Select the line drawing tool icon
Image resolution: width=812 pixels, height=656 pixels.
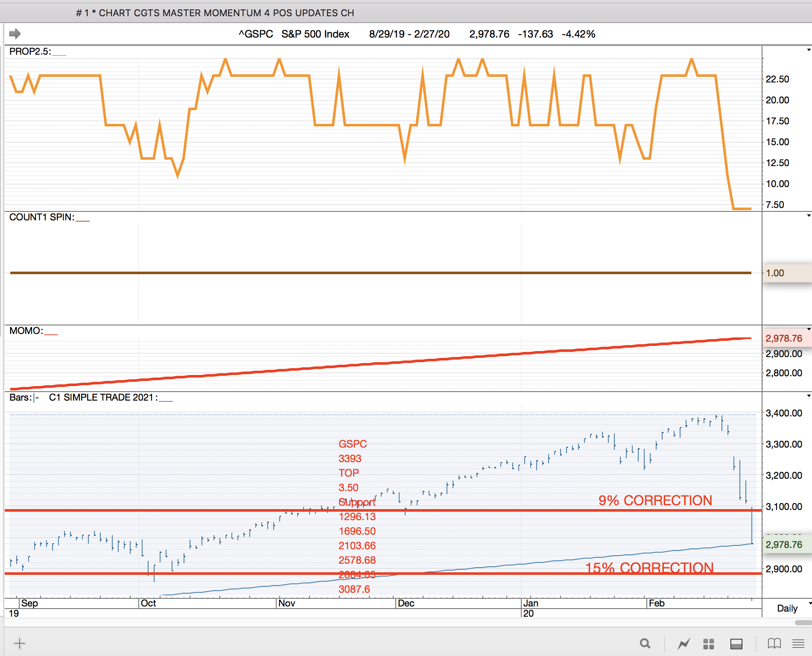(683, 644)
